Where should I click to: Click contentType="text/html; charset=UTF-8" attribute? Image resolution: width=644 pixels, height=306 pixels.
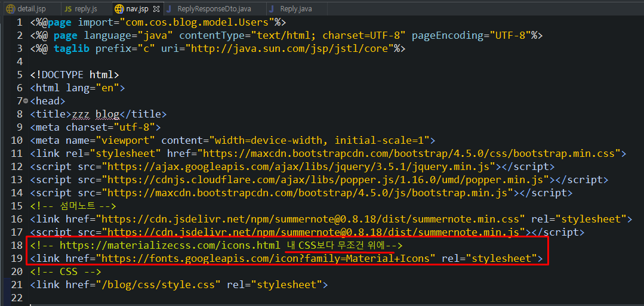tap(292, 35)
